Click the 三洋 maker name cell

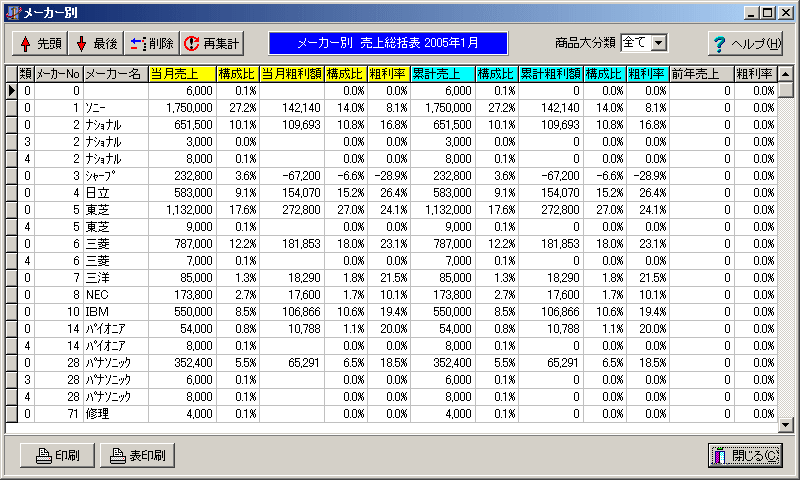click(x=116, y=278)
